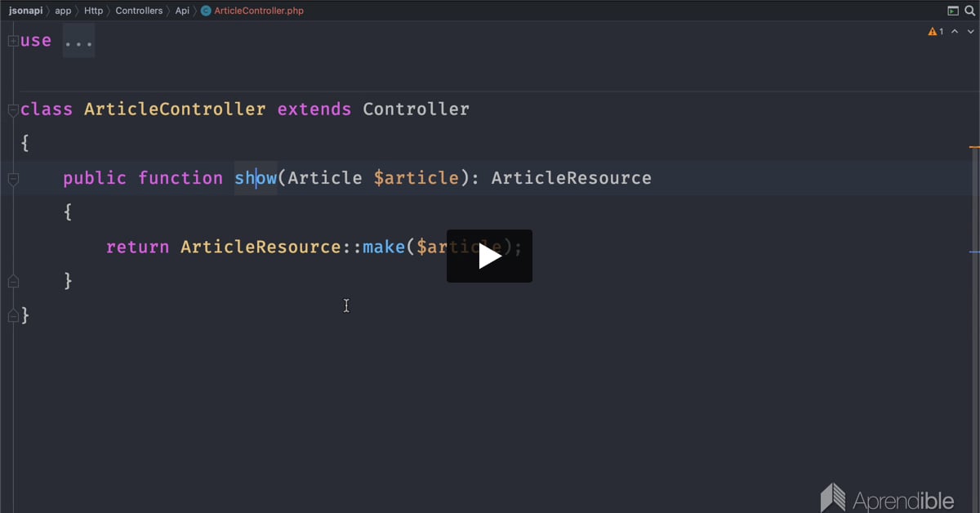980x513 pixels.
Task: Click the show method closing fold marker
Action: (x=13, y=281)
